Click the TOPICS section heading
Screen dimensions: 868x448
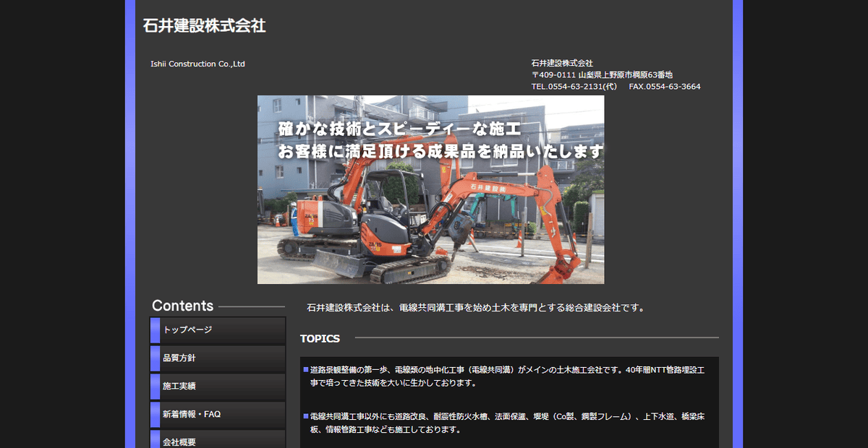point(319,338)
